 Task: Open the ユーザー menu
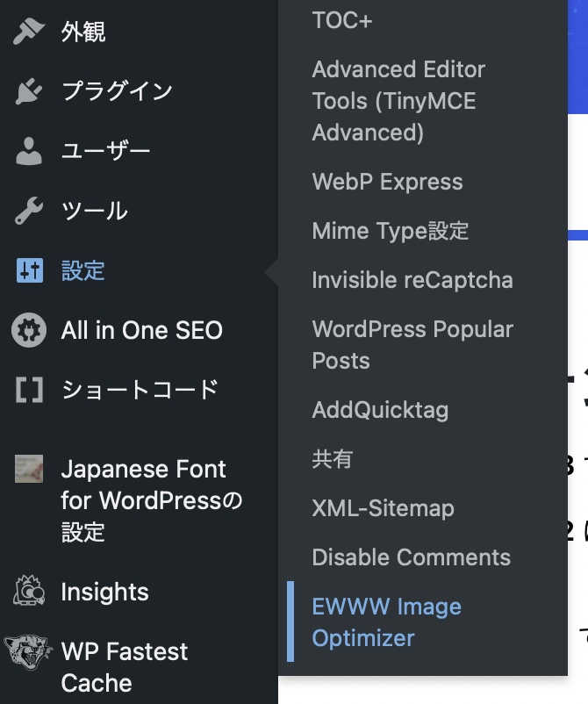tap(106, 150)
